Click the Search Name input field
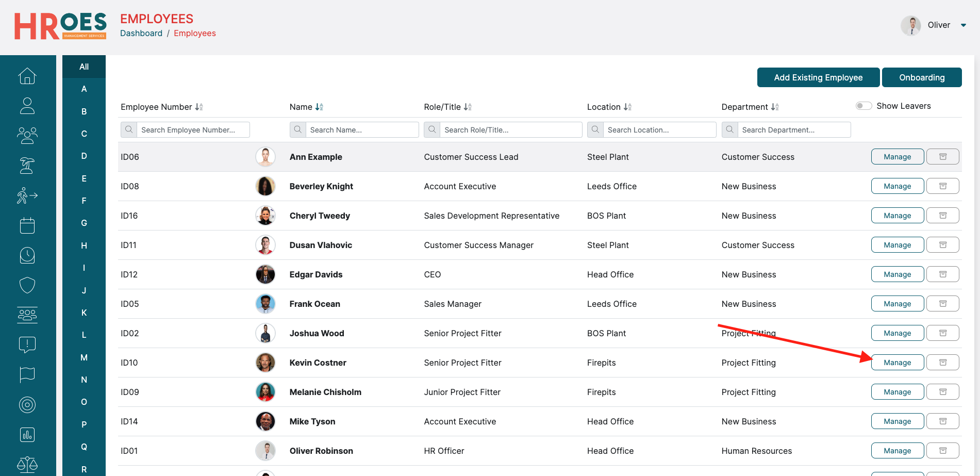Viewport: 980px width, 476px height. [x=362, y=130]
